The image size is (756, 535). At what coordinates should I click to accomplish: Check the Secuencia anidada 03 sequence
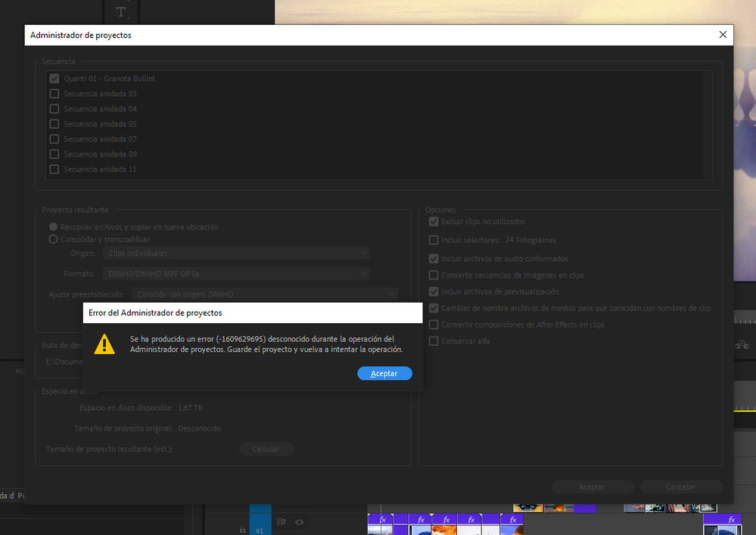pyautogui.click(x=54, y=93)
